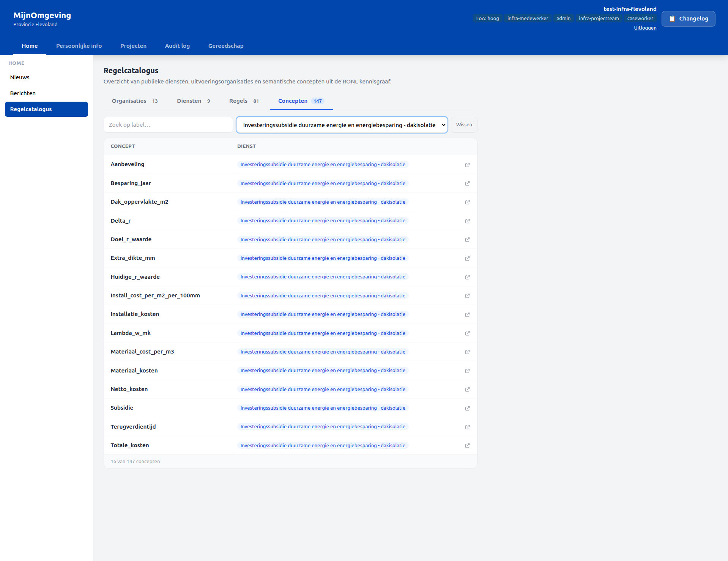Open the external link for Netto_kosten
The image size is (728, 561).
point(467,390)
